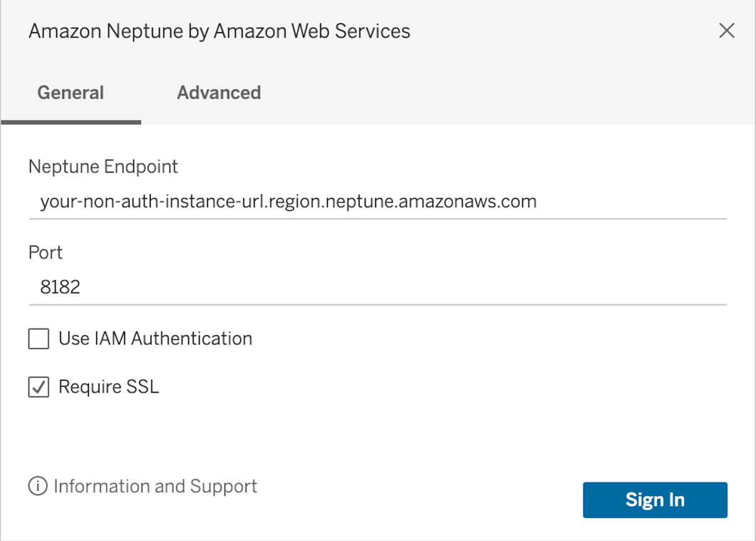Close the Amazon Neptune connection dialog

pyautogui.click(x=727, y=31)
